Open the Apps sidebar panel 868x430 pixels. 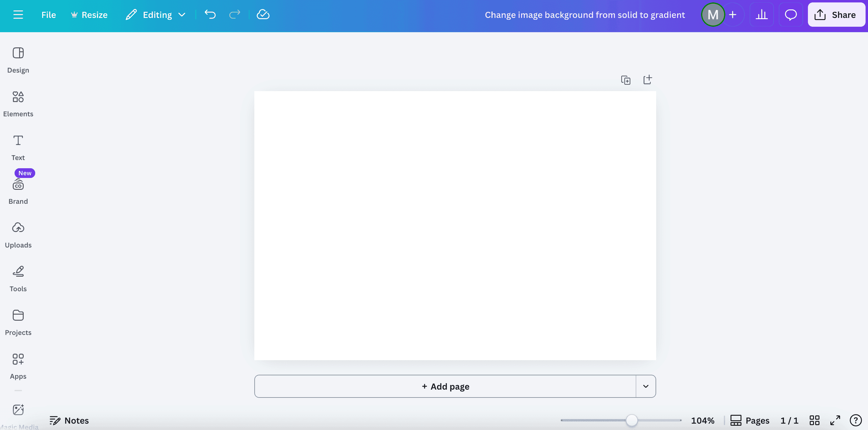tap(18, 366)
